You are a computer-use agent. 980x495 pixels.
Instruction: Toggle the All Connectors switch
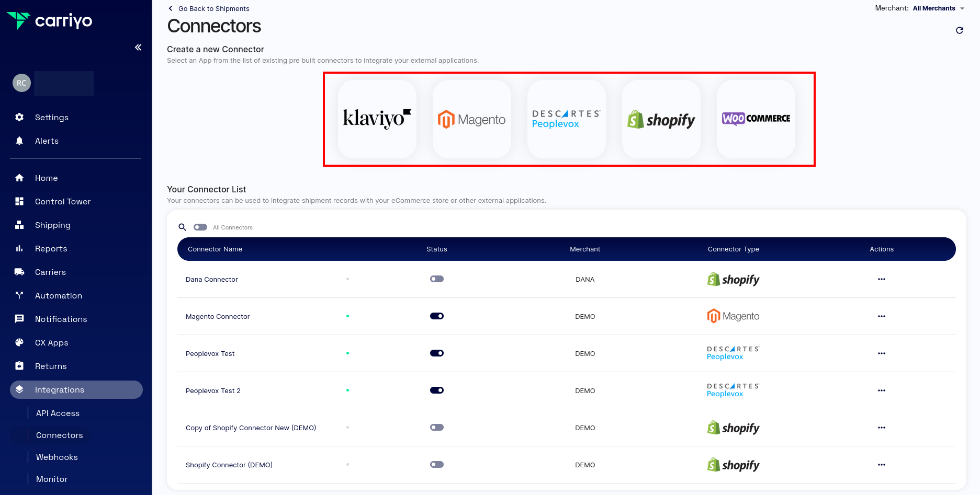(x=200, y=227)
